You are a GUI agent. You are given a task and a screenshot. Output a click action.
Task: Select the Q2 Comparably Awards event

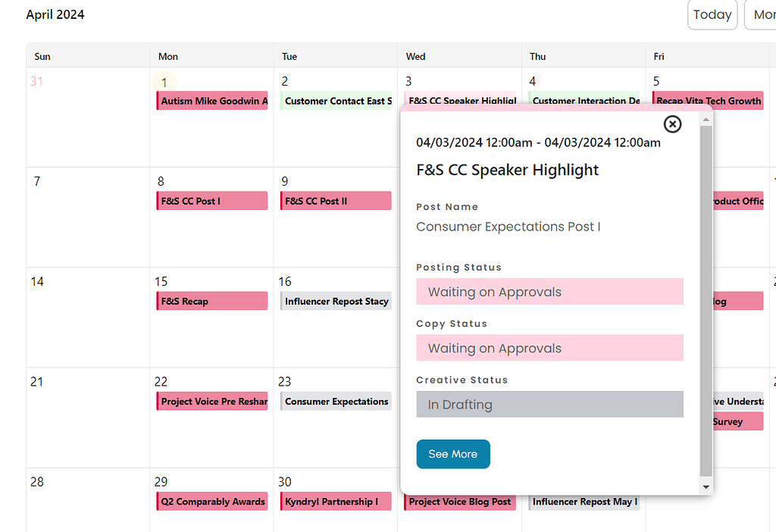(x=211, y=501)
